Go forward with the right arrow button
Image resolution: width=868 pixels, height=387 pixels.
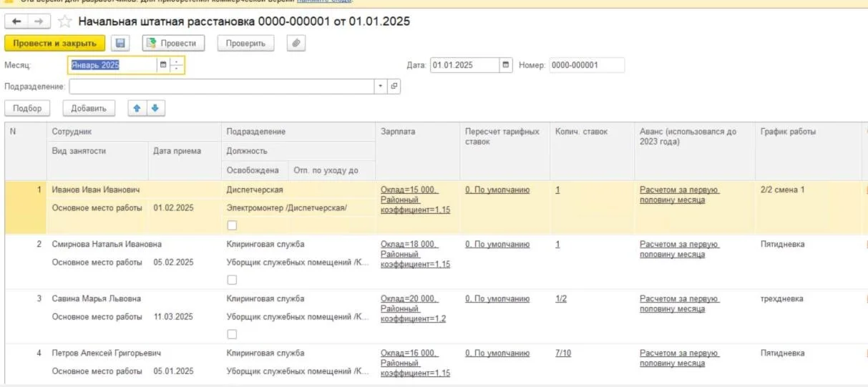[39, 21]
